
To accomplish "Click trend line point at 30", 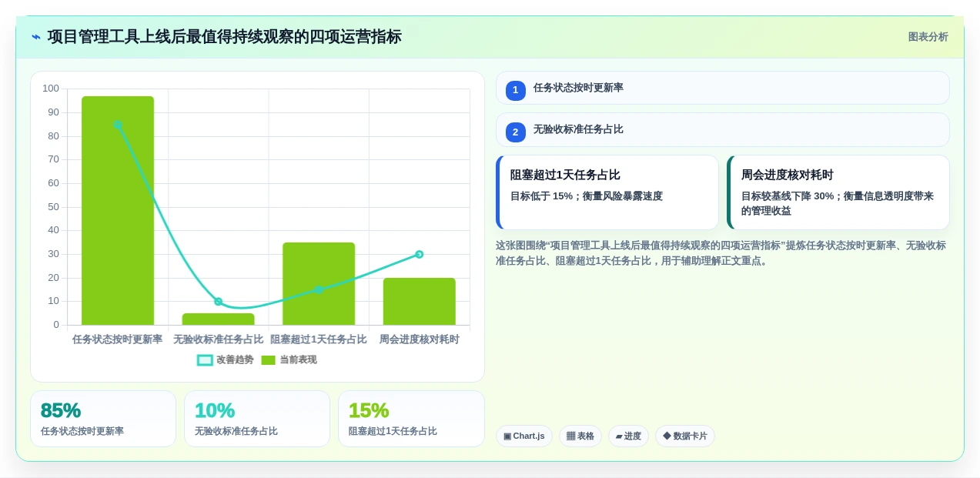I will [419, 254].
